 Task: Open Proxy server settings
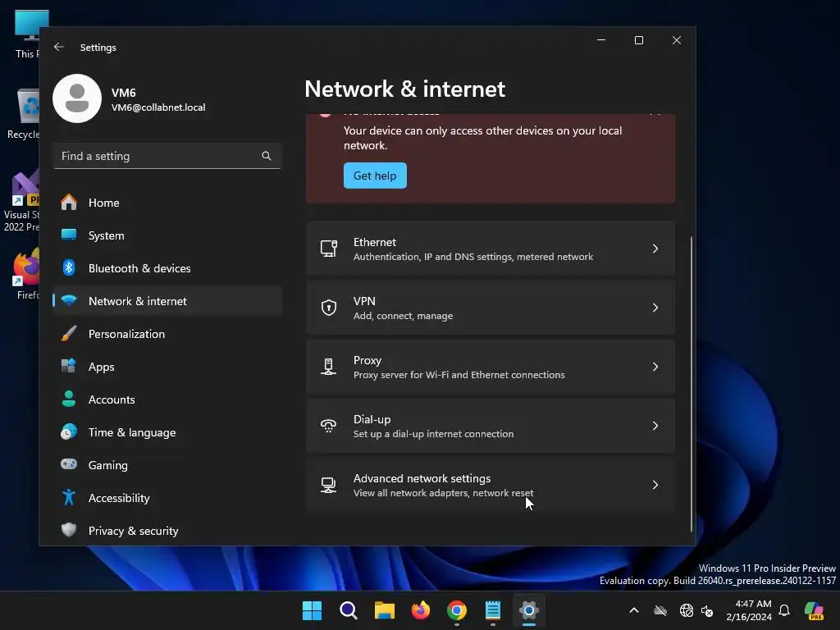pyautogui.click(x=491, y=367)
